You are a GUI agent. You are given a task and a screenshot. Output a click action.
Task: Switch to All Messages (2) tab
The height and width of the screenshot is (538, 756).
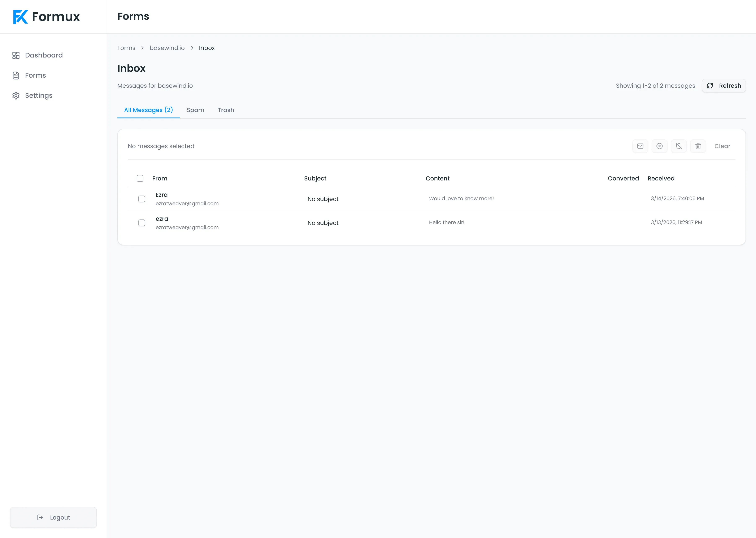[148, 110]
